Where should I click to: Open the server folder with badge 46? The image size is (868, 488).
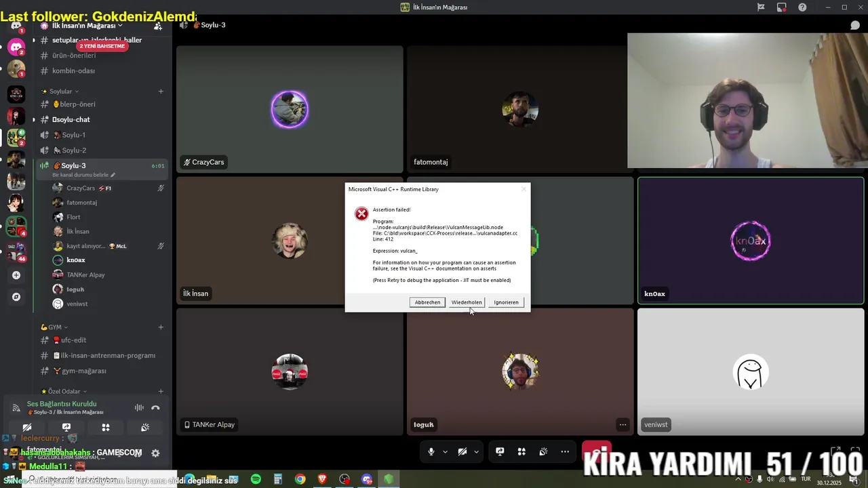pyautogui.click(x=16, y=251)
